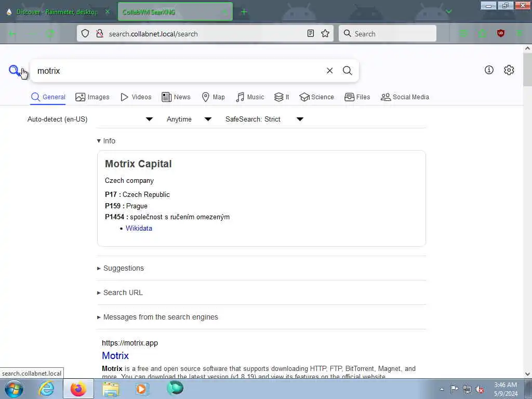The height and width of the screenshot is (399, 532).
Task: Click the taskbar clock showing 3:46 AM
Action: click(506, 389)
